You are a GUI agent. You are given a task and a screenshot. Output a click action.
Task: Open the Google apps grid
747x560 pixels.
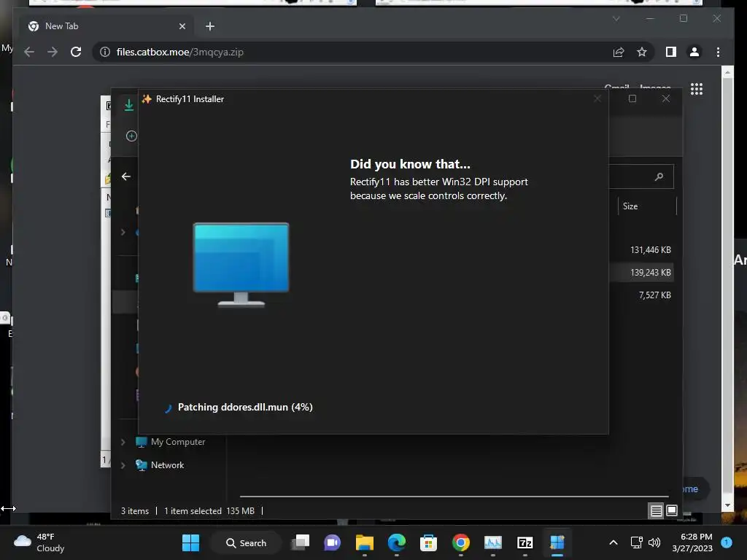click(x=697, y=89)
